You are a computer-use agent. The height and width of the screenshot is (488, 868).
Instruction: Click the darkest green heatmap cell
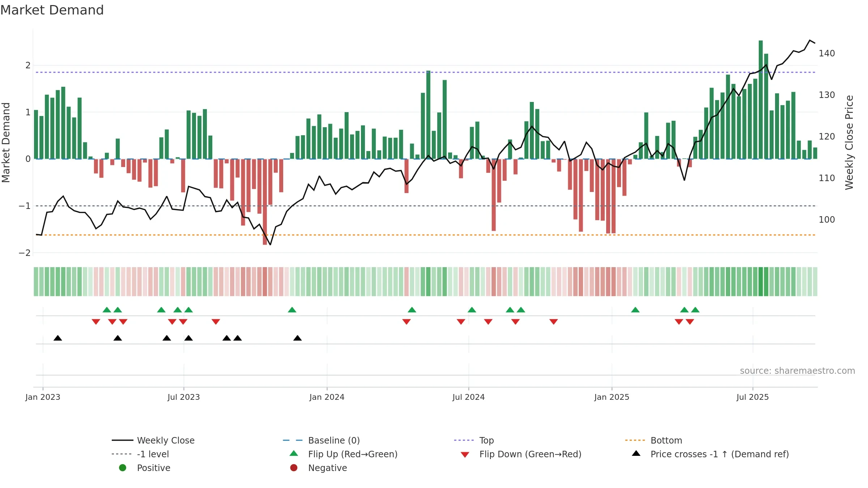pyautogui.click(x=761, y=282)
